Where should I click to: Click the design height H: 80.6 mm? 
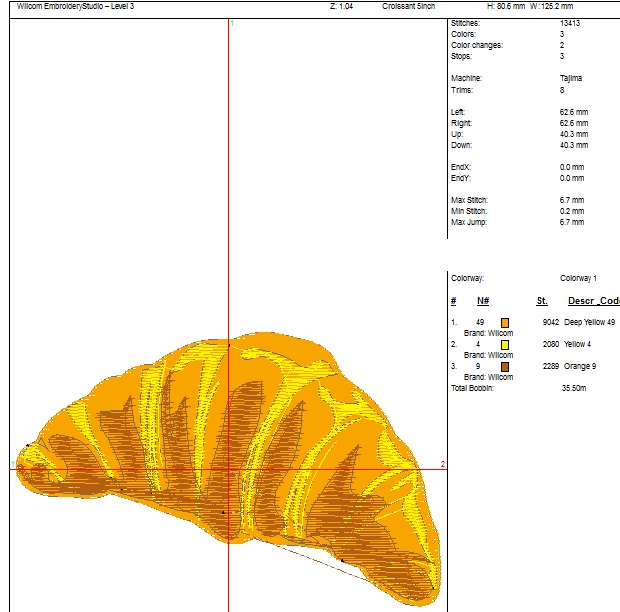pyautogui.click(x=505, y=6)
